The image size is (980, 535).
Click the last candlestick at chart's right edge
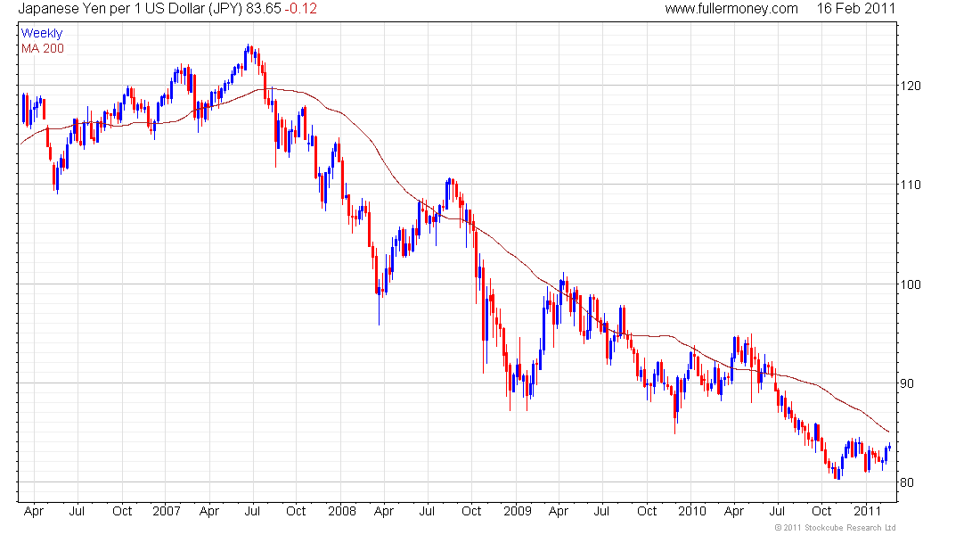pyautogui.click(x=889, y=446)
